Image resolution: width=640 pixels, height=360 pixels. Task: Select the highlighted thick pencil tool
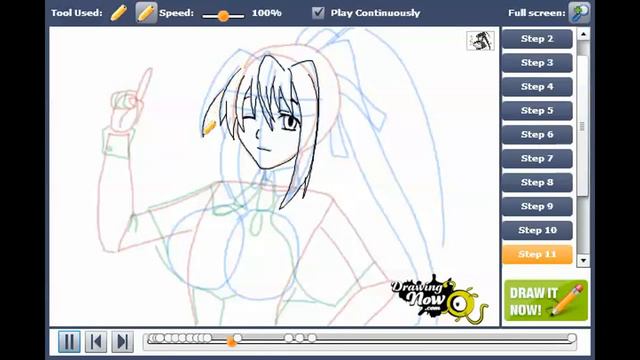pyautogui.click(x=146, y=13)
